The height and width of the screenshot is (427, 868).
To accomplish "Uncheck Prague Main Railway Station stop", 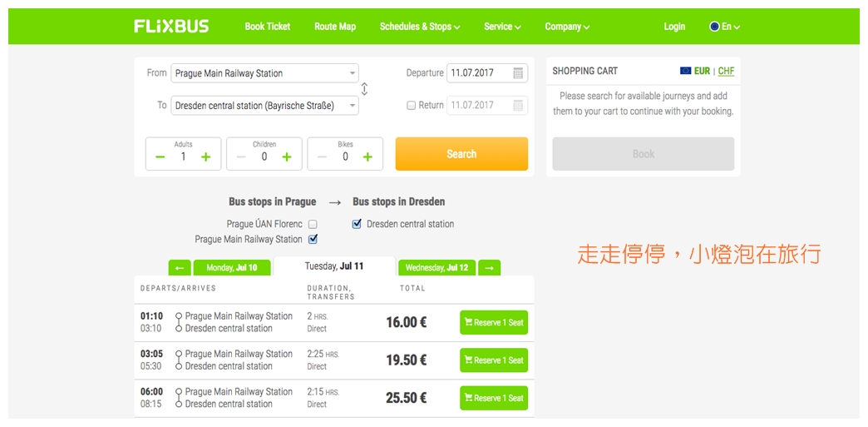I will pos(313,240).
